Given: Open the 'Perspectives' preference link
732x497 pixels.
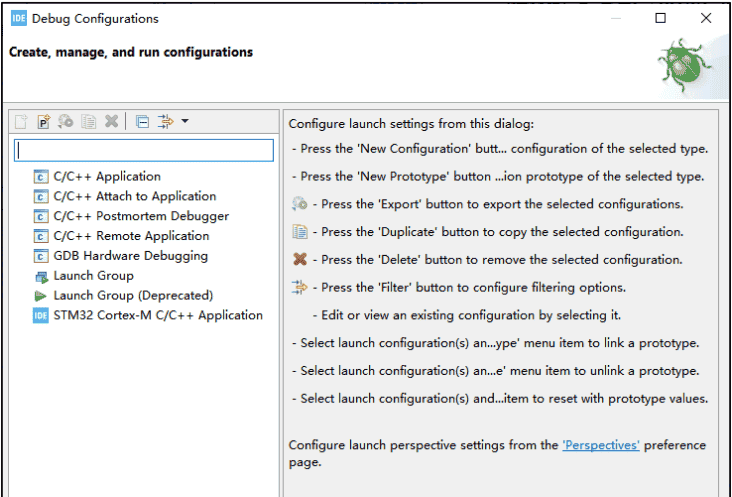Looking at the screenshot, I should (x=600, y=445).
